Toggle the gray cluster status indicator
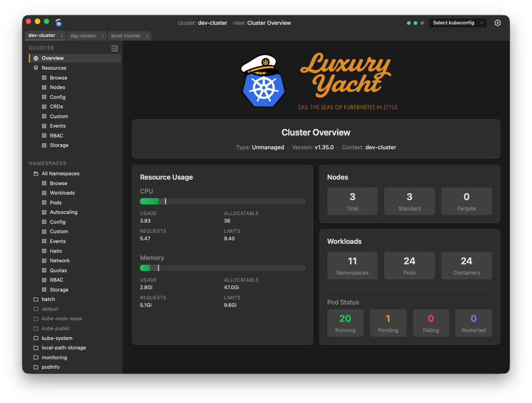 [422, 23]
